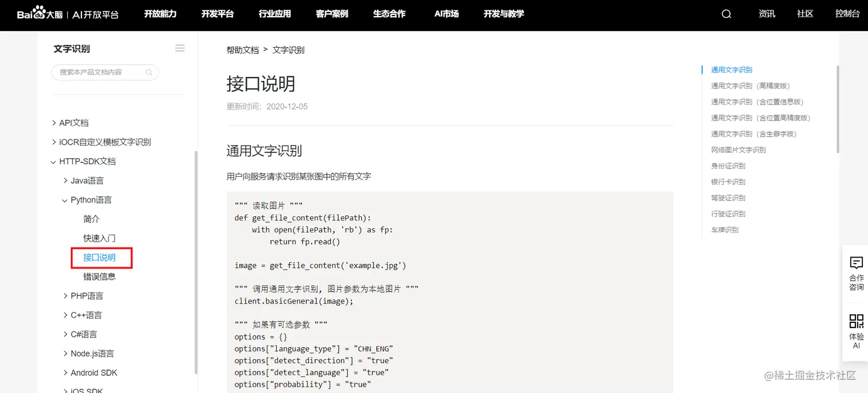
Task: Go to 资讯 in top bar
Action: coord(767,14)
